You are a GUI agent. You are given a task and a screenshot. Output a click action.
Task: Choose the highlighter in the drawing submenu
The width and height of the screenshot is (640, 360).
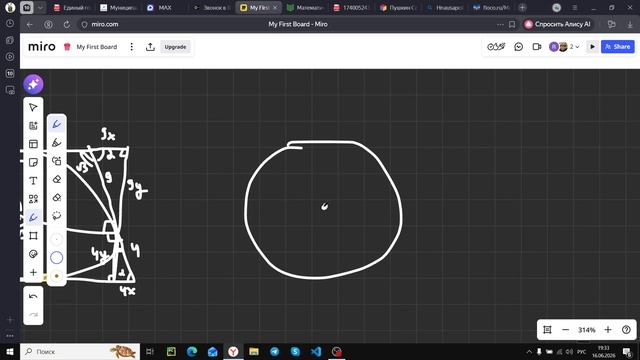click(x=57, y=142)
